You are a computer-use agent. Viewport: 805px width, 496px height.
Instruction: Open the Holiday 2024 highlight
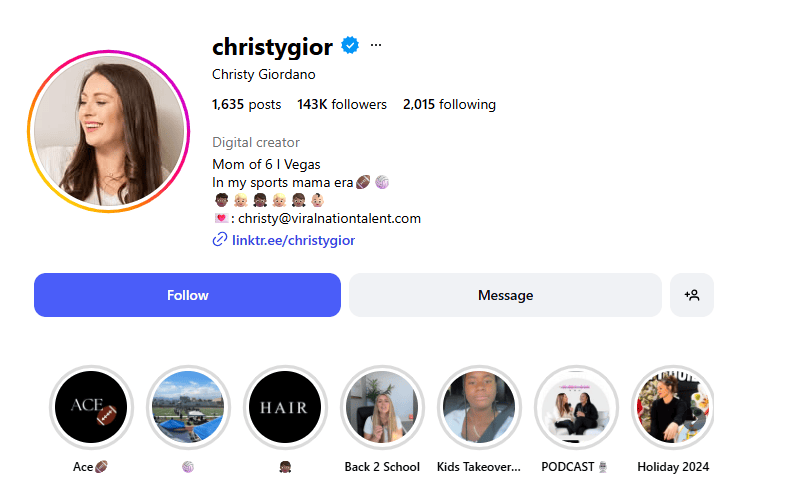coord(673,407)
